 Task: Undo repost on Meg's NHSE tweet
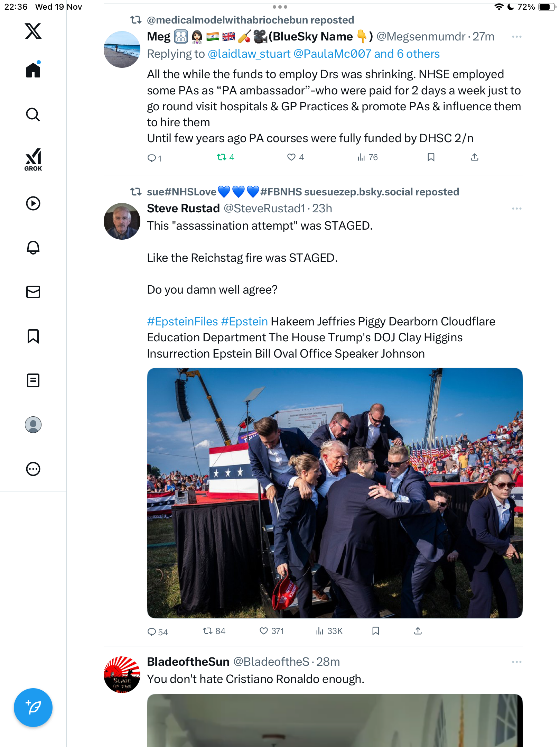pos(222,157)
